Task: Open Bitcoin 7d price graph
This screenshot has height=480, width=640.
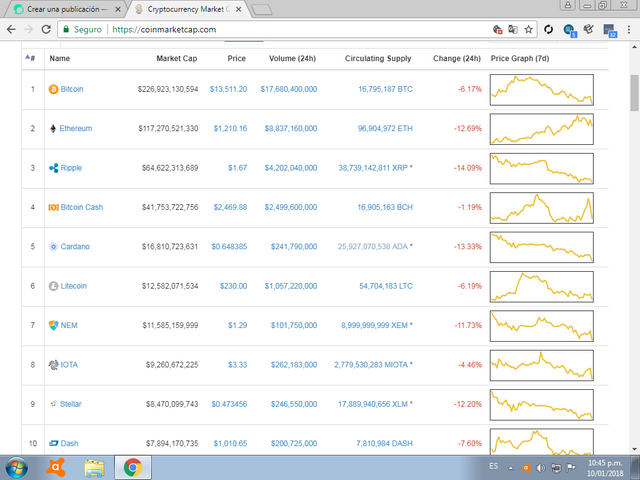Action: point(542,90)
